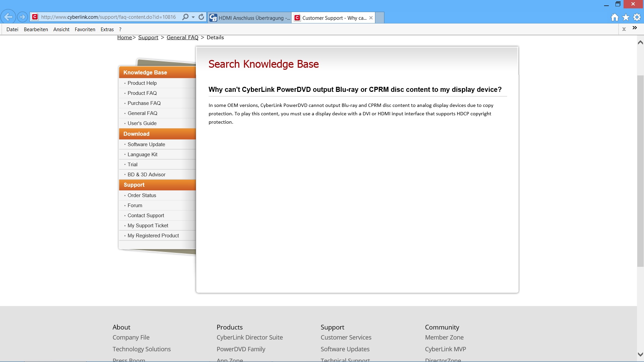Open Software Update in Download sidebar
This screenshot has height=362, width=644.
click(146, 144)
